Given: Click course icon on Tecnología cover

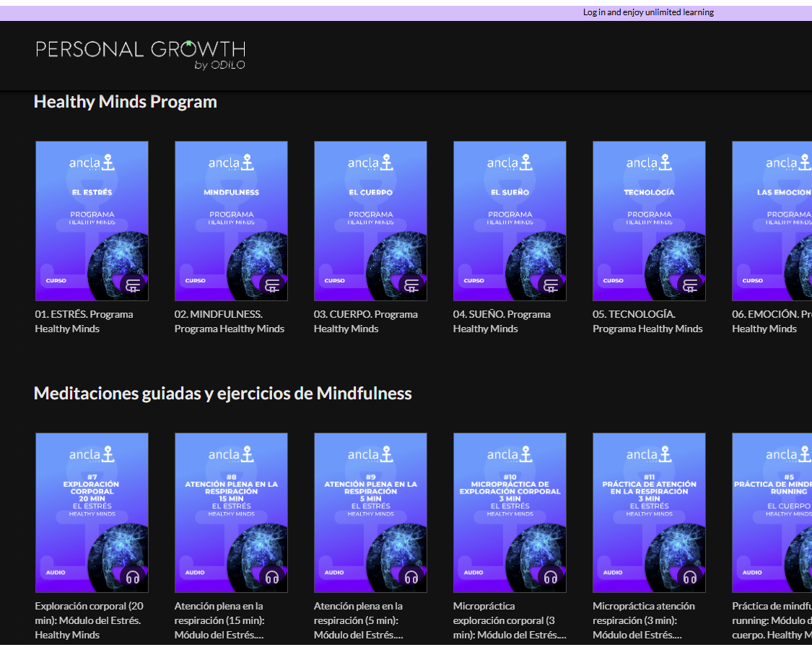Looking at the screenshot, I should [690, 285].
